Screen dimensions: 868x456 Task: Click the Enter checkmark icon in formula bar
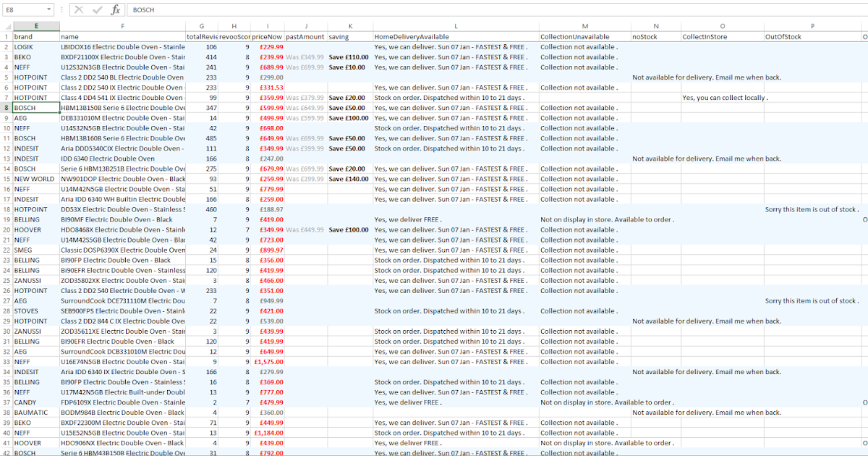click(x=96, y=9)
